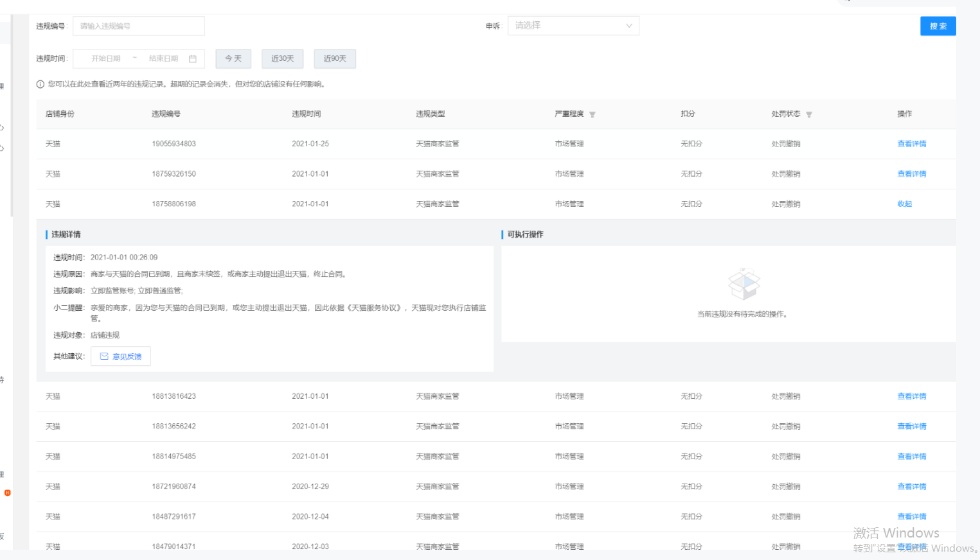Click the 搜索 search button
Viewport: 980px width, 560px height.
click(938, 26)
